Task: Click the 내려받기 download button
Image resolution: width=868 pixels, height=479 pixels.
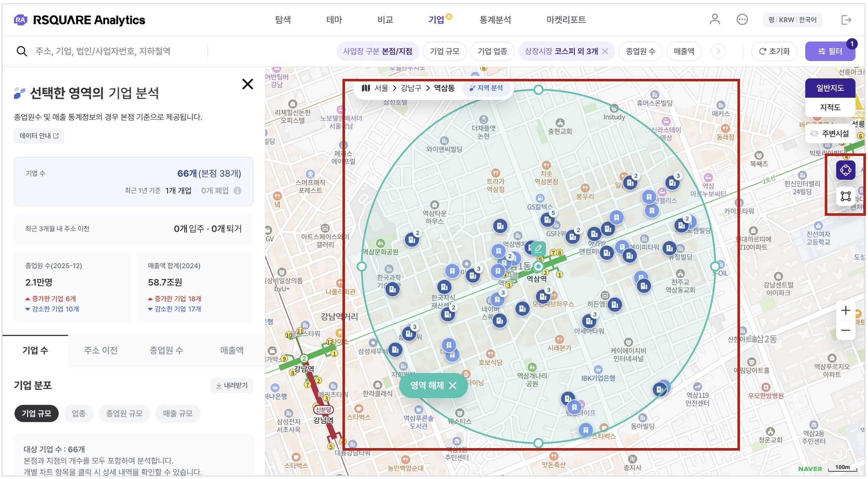Action: (231, 385)
